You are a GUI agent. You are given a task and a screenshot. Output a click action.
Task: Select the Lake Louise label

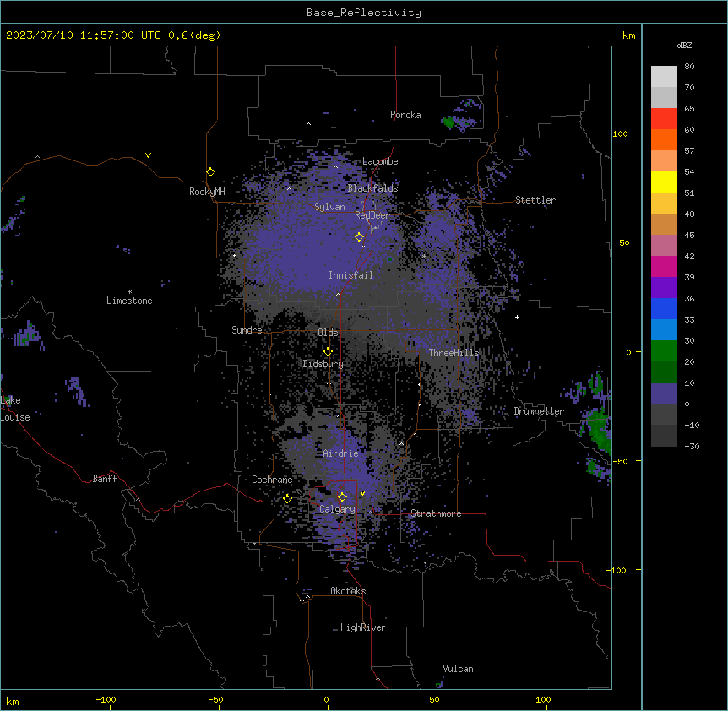15,409
